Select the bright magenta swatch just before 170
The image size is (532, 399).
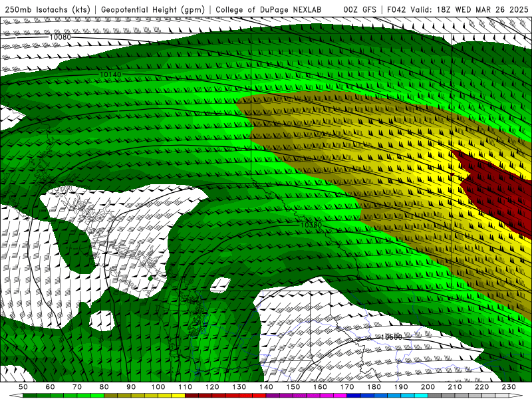coord(340,396)
